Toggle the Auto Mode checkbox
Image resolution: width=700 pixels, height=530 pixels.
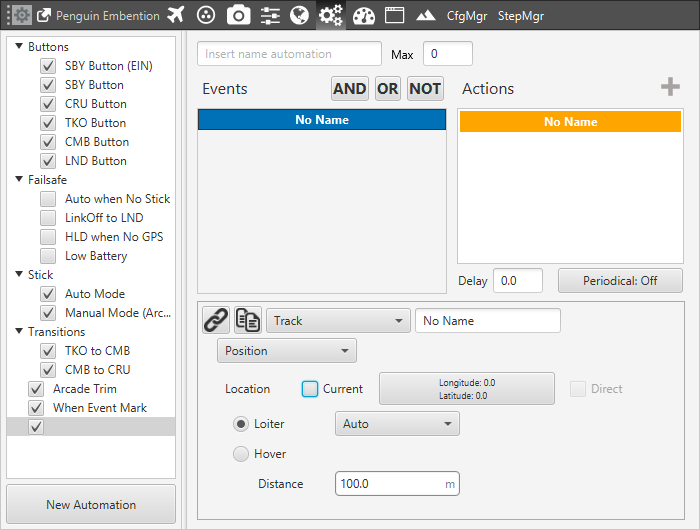48,294
